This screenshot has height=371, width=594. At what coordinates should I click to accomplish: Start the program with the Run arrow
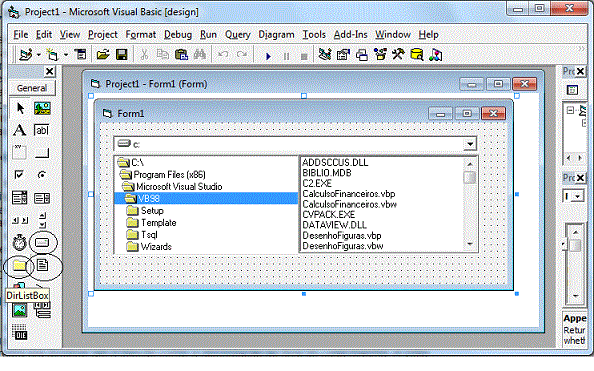click(x=268, y=56)
